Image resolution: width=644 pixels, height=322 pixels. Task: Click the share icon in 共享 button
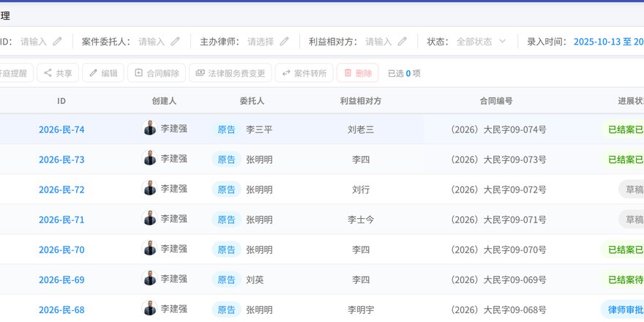(x=48, y=73)
